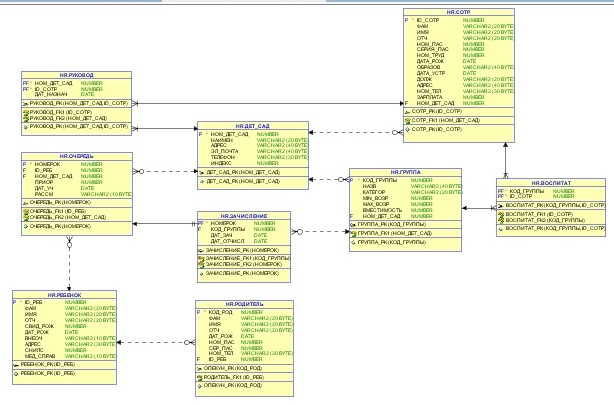The width and height of the screenshot is (614, 405).
Task: Click the index icon in HR.РЕБЕНОК table
Action: (x=16, y=374)
